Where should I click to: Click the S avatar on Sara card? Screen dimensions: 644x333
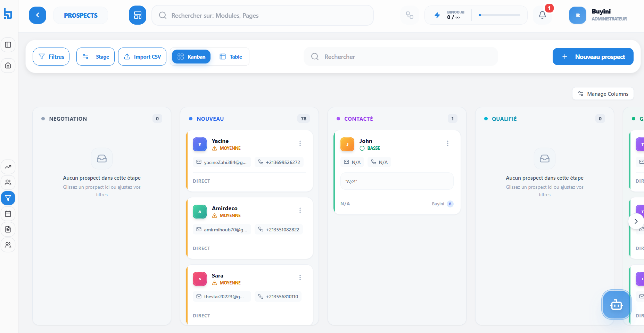point(200,279)
